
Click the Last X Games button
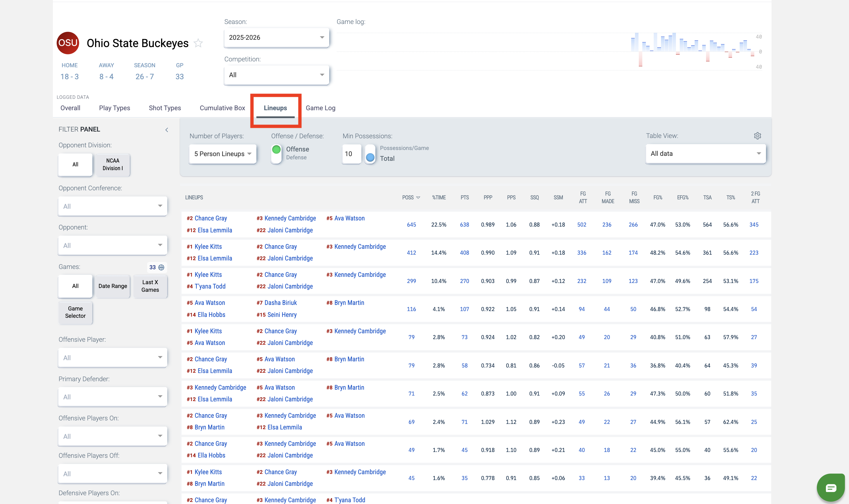[x=150, y=286]
